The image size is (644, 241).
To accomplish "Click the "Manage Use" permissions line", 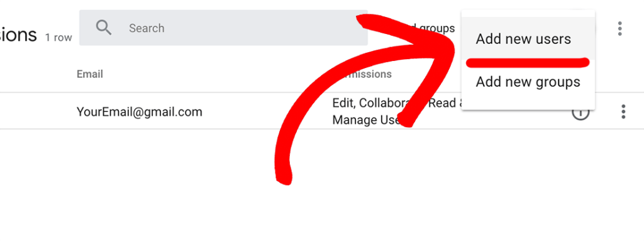I will [367, 120].
